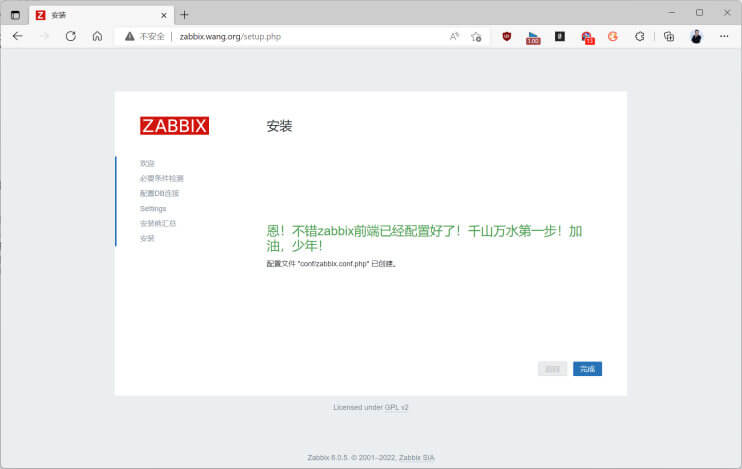
Task: Click the 配置DB连接 step in sidebar
Action: pyautogui.click(x=159, y=193)
